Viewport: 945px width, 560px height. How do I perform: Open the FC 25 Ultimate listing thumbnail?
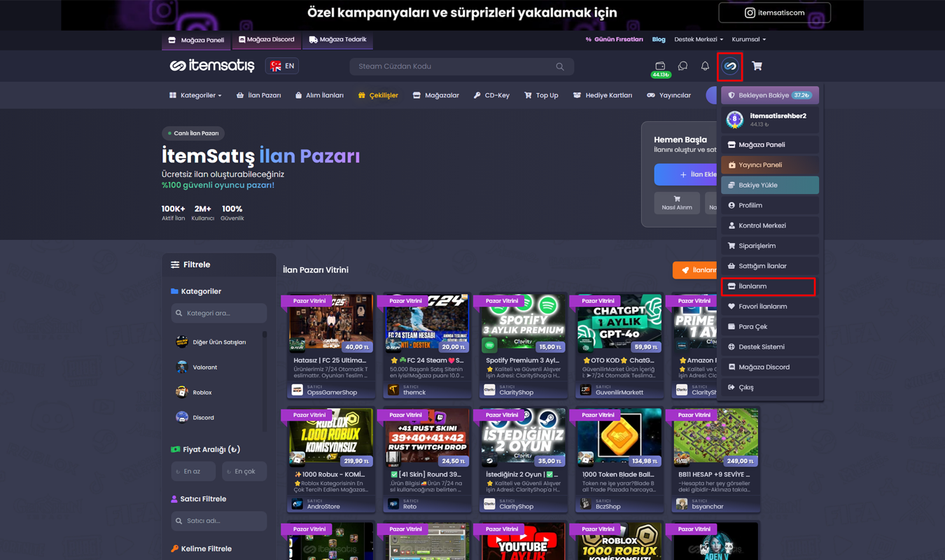pos(331,323)
